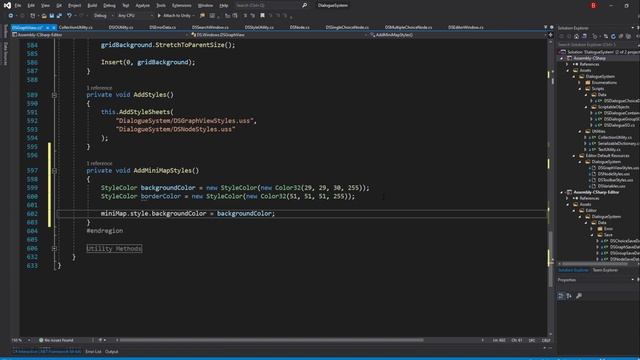Viewport: 640px width, 360px height.
Task: Switch to the DSEditorWindow.cs tab
Action: pos(466,27)
